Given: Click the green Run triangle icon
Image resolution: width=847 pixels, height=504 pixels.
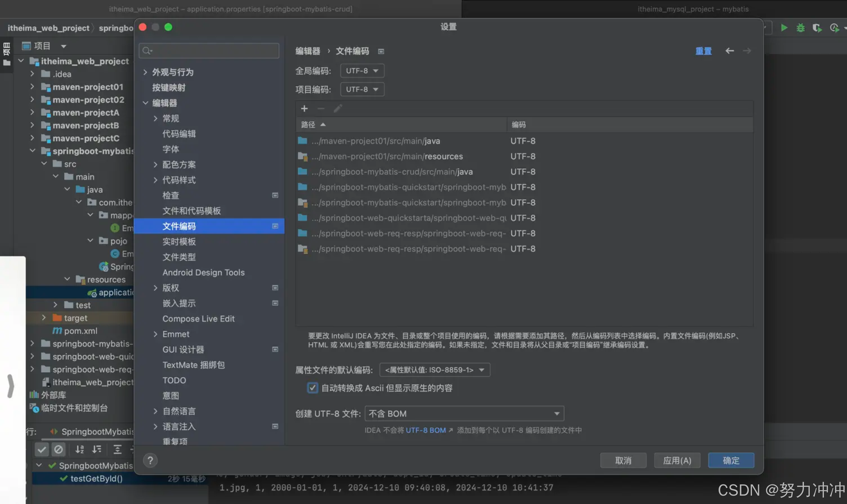Looking at the screenshot, I should tap(784, 28).
